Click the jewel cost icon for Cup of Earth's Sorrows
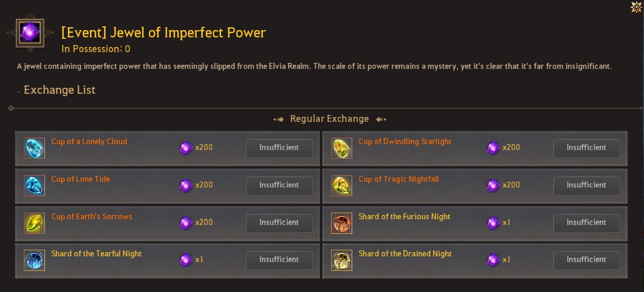Image resolution: width=644 pixels, height=292 pixels. coord(186,223)
